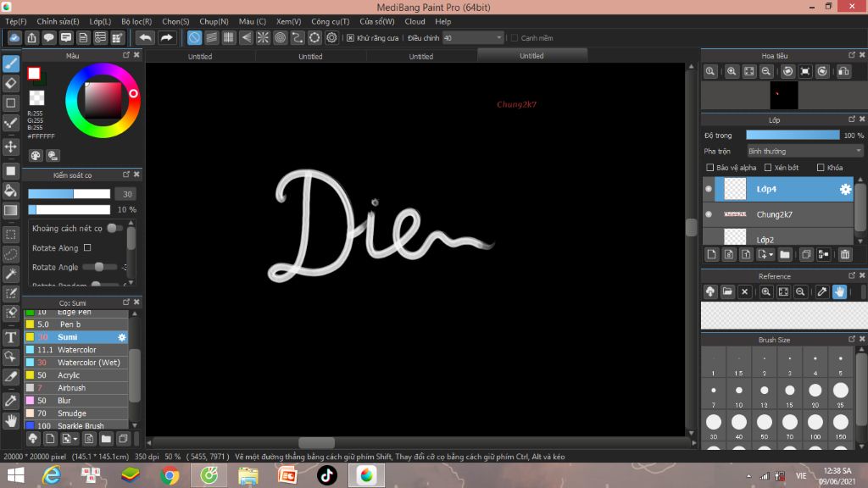Select the Move tool
This screenshot has width=868, height=488.
coord(11,147)
